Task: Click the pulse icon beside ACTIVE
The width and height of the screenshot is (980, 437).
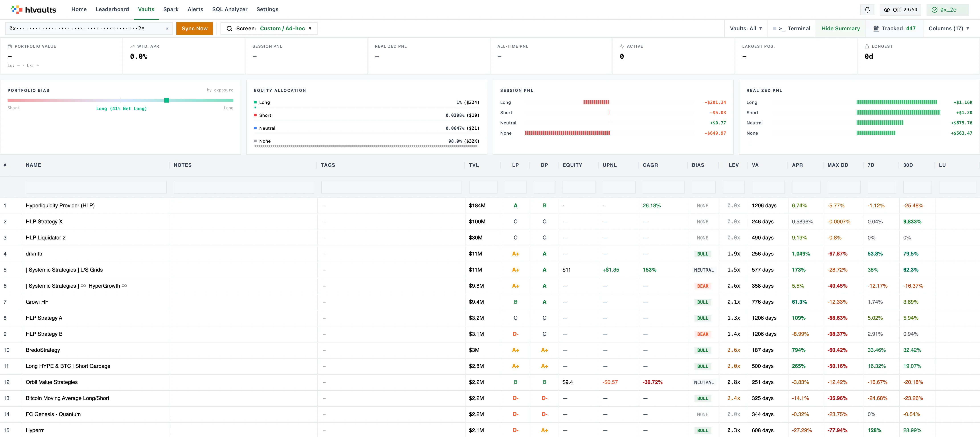Action: coord(622,46)
